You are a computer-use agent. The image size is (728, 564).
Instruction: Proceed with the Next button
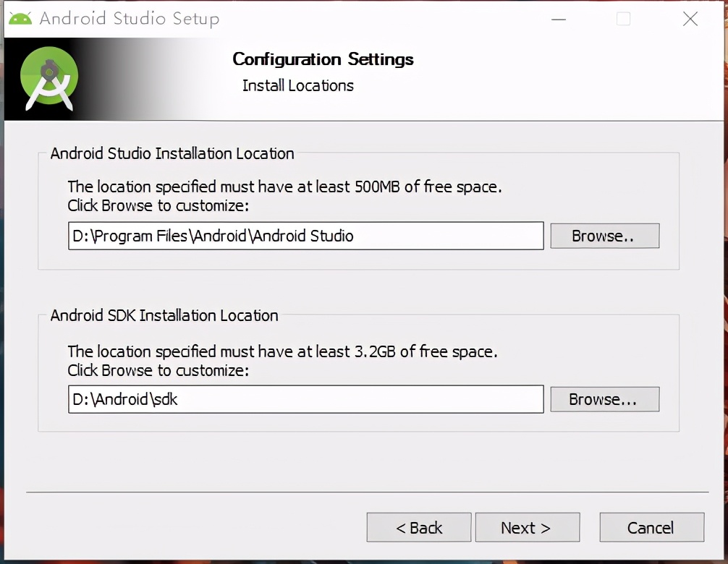[x=528, y=527]
